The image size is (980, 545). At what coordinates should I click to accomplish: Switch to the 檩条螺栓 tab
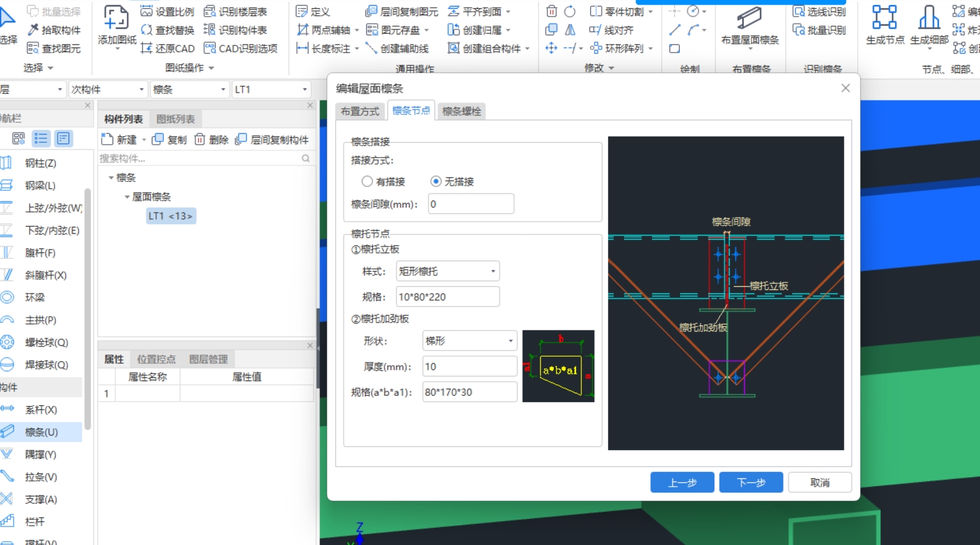(x=462, y=111)
